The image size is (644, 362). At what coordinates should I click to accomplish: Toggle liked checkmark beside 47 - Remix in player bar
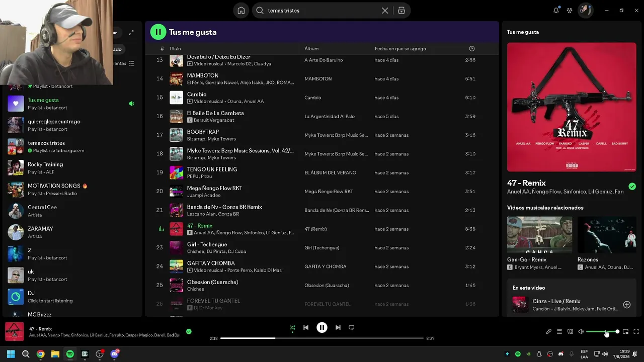(x=189, y=332)
